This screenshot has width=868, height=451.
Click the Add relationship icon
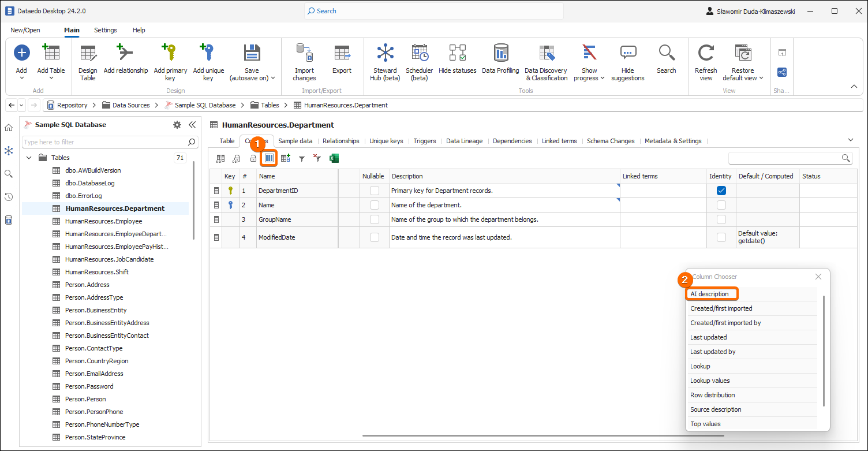(125, 53)
